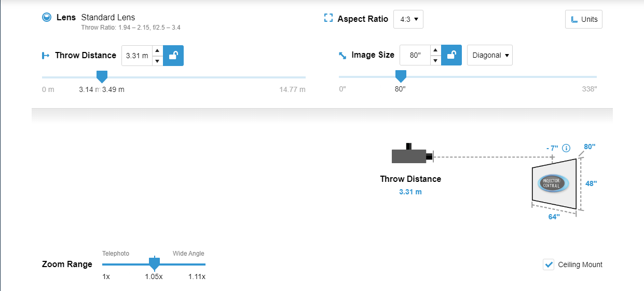Decrease Image Size with the down arrow

coord(436,60)
